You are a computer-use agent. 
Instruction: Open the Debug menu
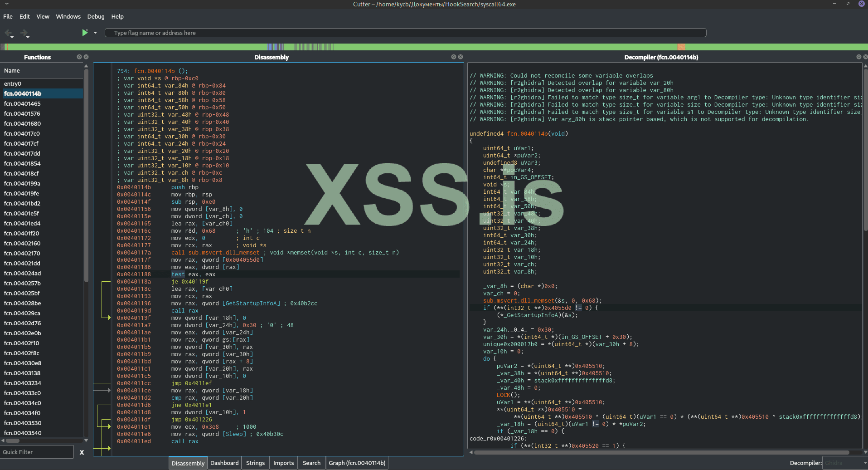[96, 17]
